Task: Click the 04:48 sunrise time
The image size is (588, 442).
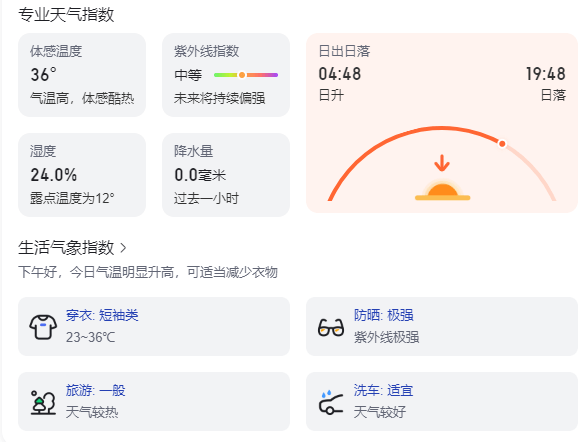Action: pyautogui.click(x=340, y=74)
